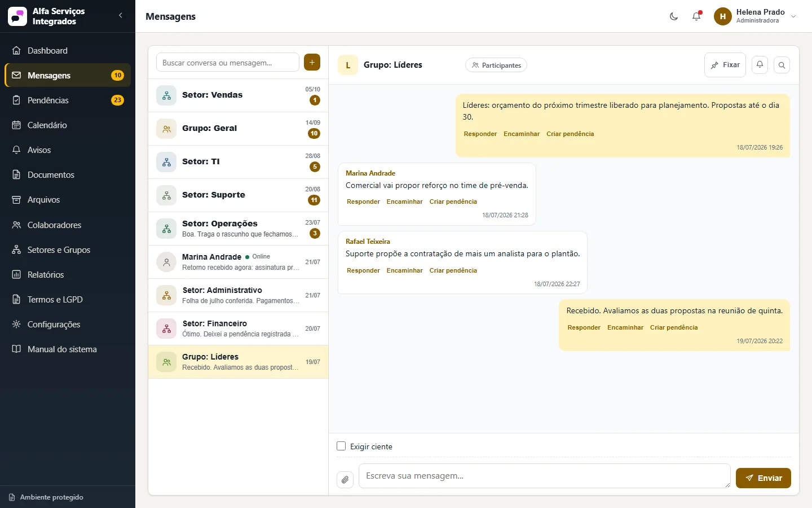Attach a file with paperclip icon
812x508 pixels.
click(x=345, y=480)
